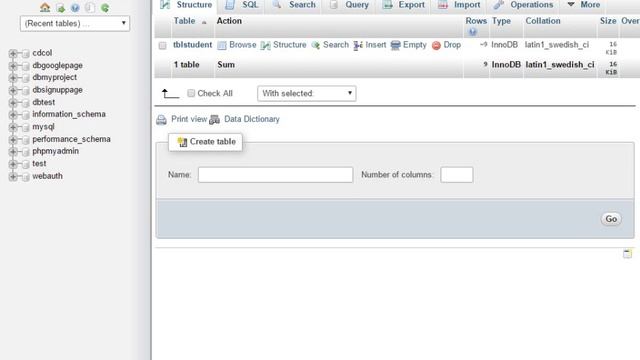Viewport: 640px width, 360px height.
Task: Open the Import tab
Action: (459, 5)
